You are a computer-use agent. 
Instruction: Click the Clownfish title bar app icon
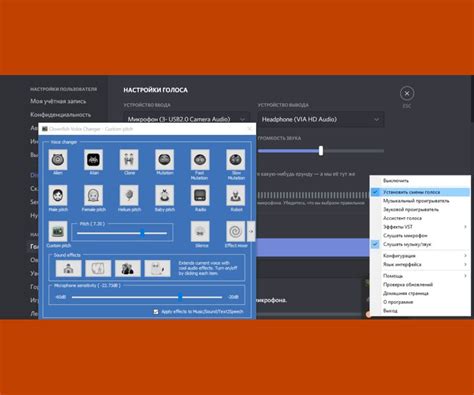point(45,129)
